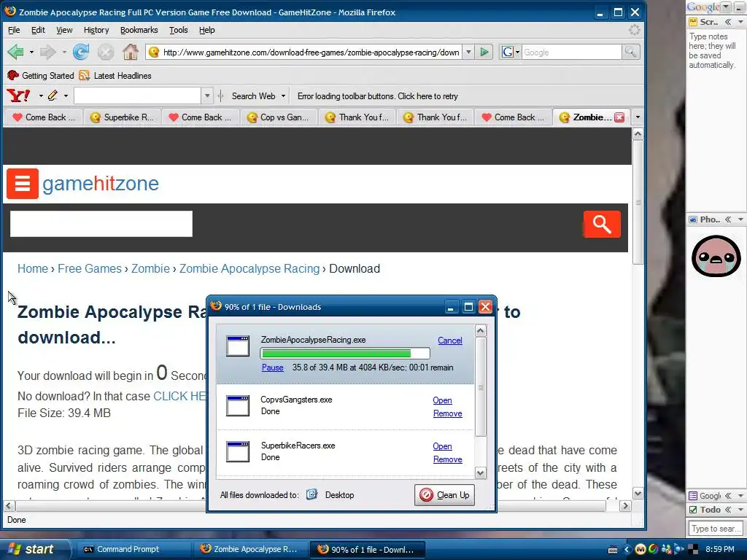Image resolution: width=747 pixels, height=560 pixels.
Task: Collapse the Todo sidebar panel chevrons
Action: [729, 510]
